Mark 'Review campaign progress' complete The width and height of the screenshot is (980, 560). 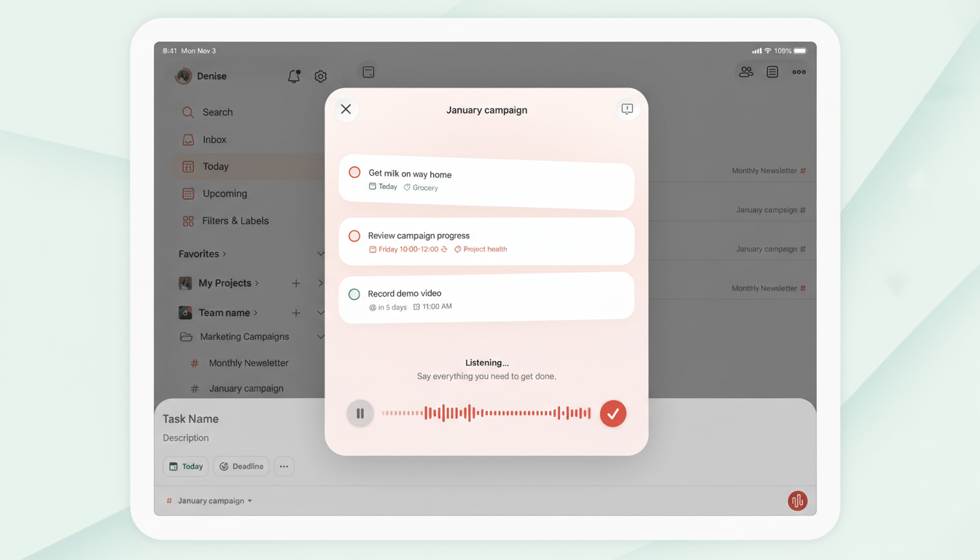pos(354,236)
